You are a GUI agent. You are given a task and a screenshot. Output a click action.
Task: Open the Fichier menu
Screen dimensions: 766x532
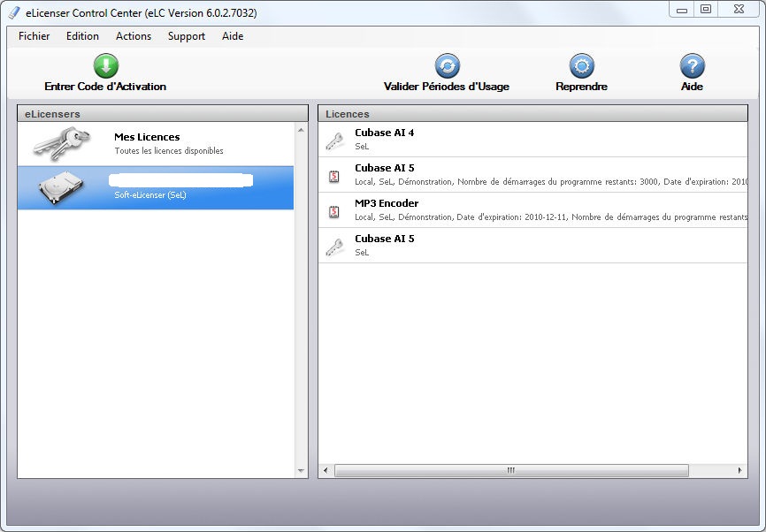pyautogui.click(x=34, y=36)
